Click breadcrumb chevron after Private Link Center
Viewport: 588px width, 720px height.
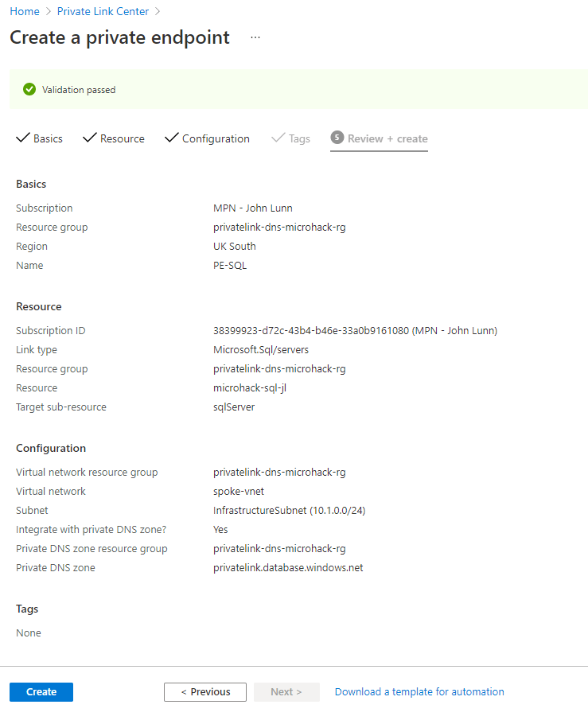[158, 11]
